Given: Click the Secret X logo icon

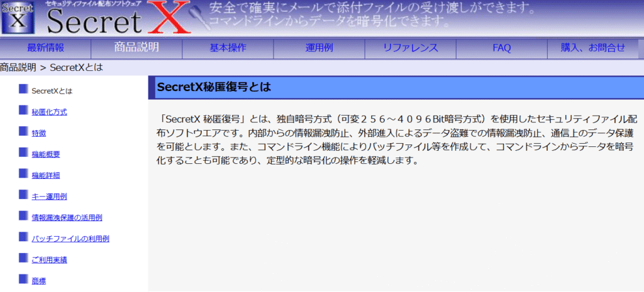Looking at the screenshot, I should click(x=18, y=19).
